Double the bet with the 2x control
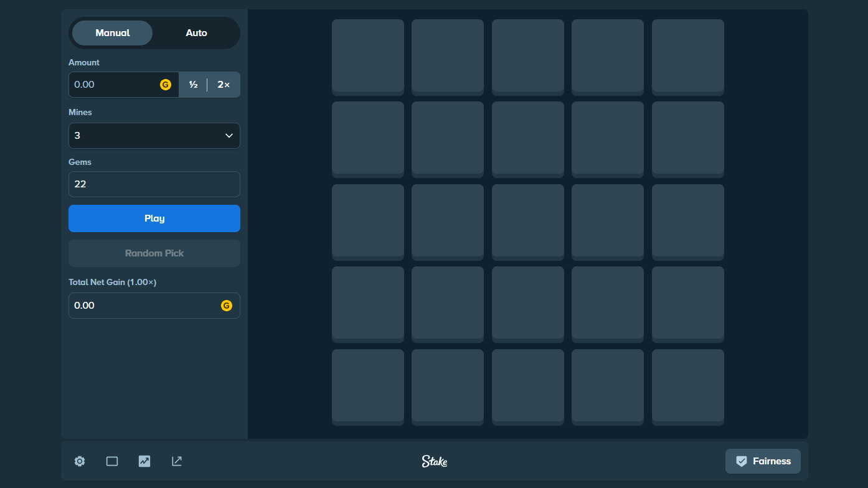868x488 pixels. (x=223, y=84)
